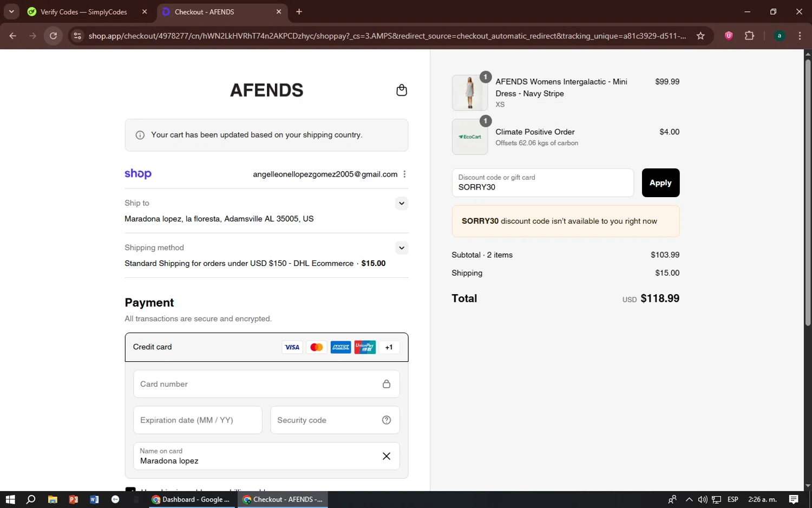Go forward with the browser forward arrow
The image size is (812, 508).
(33, 36)
